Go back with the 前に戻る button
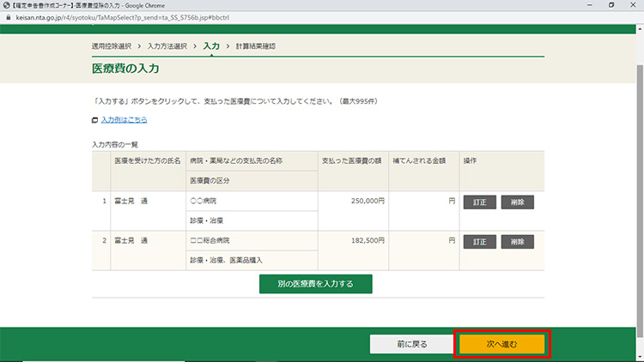Image resolution: width=644 pixels, height=362 pixels. coord(411,343)
